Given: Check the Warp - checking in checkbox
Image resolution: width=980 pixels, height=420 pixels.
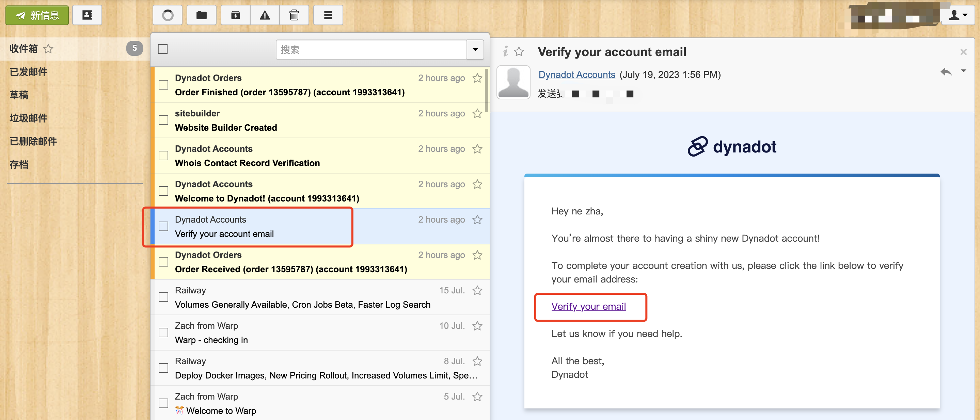Looking at the screenshot, I should click(x=163, y=332).
